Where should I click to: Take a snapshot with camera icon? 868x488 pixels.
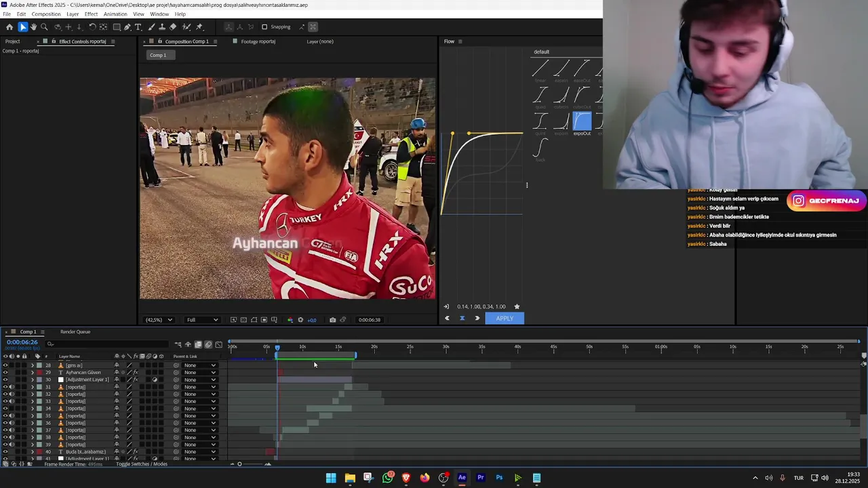click(x=332, y=320)
